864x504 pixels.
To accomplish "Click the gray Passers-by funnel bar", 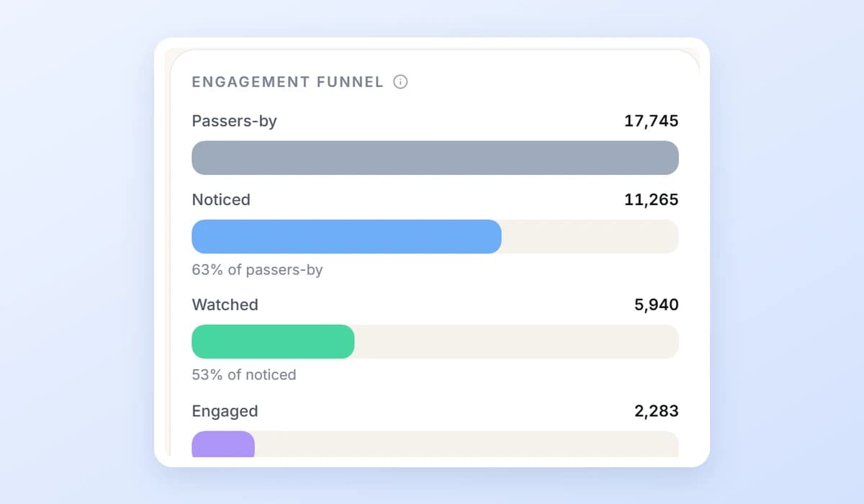I will coord(435,158).
